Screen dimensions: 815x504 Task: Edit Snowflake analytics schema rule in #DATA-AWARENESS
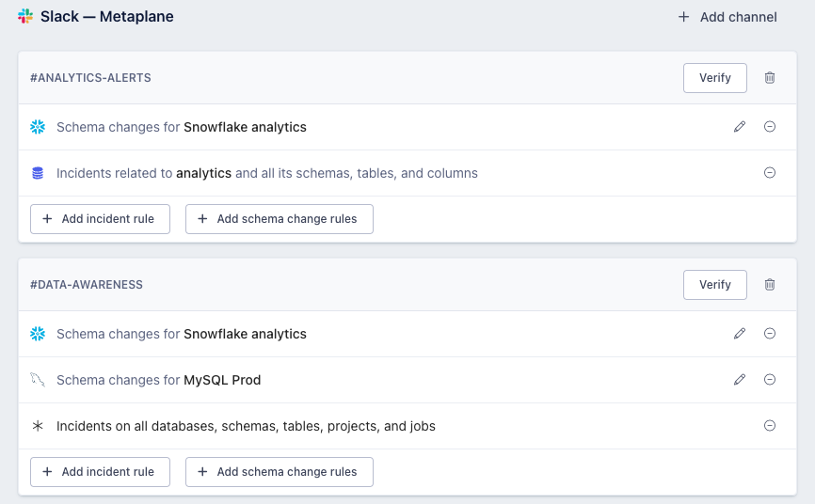pyautogui.click(x=740, y=334)
